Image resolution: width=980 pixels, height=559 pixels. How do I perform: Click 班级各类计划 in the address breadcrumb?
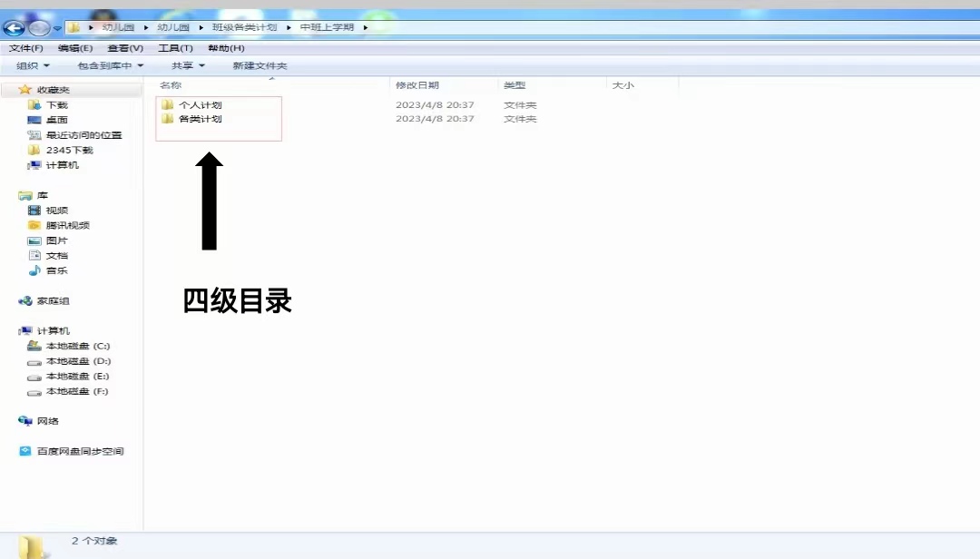244,27
